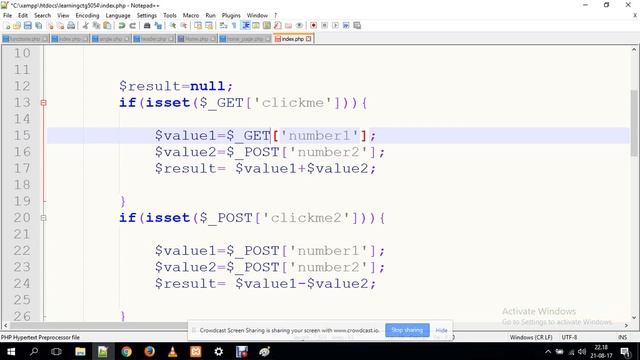Open the Macro menu
The height and width of the screenshot is (360, 640).
191,16
